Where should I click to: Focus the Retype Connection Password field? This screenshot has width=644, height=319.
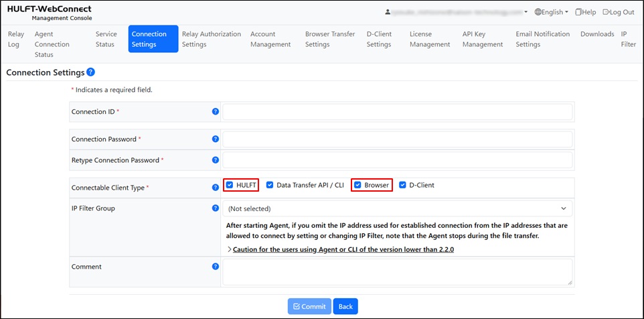(x=397, y=160)
